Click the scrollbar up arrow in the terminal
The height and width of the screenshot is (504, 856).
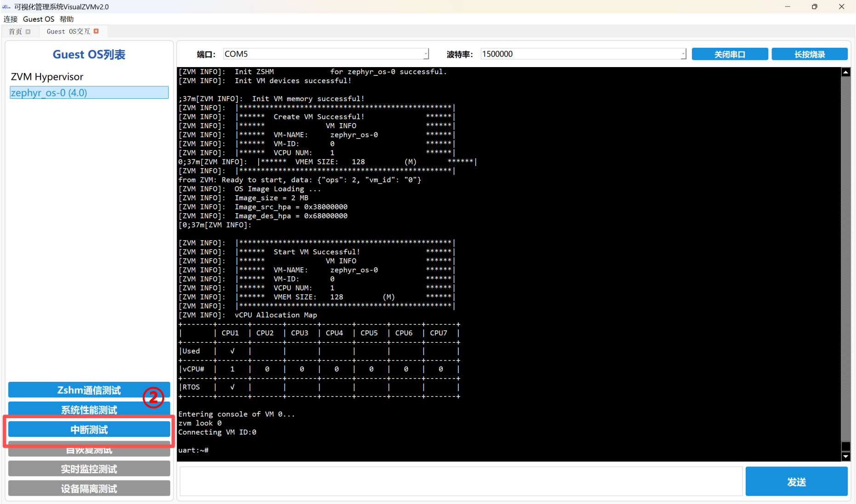point(845,72)
